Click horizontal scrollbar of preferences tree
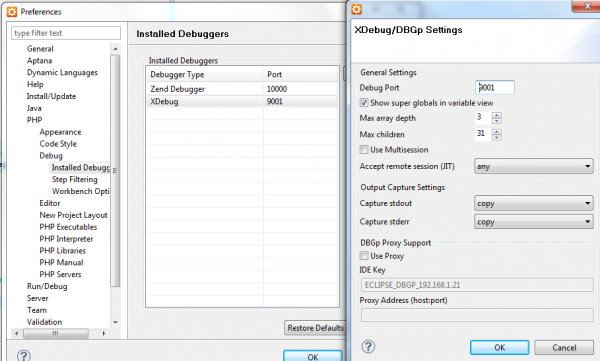600x361 pixels. 60,333
